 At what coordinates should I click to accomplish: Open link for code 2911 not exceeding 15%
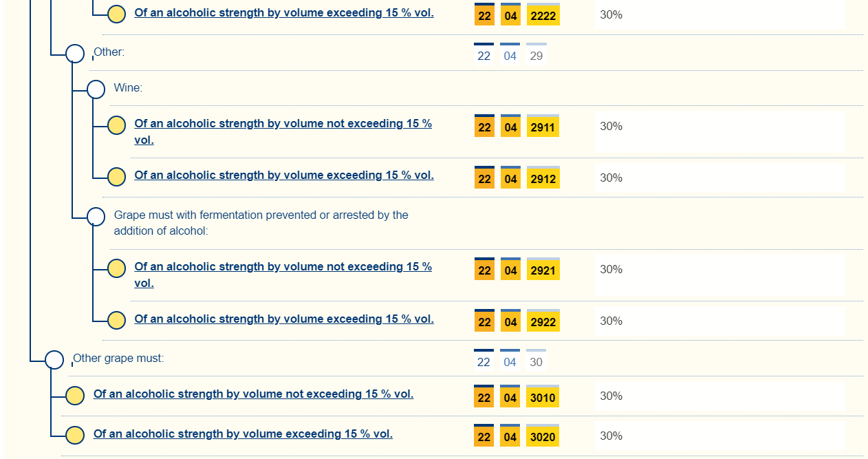pyautogui.click(x=283, y=124)
